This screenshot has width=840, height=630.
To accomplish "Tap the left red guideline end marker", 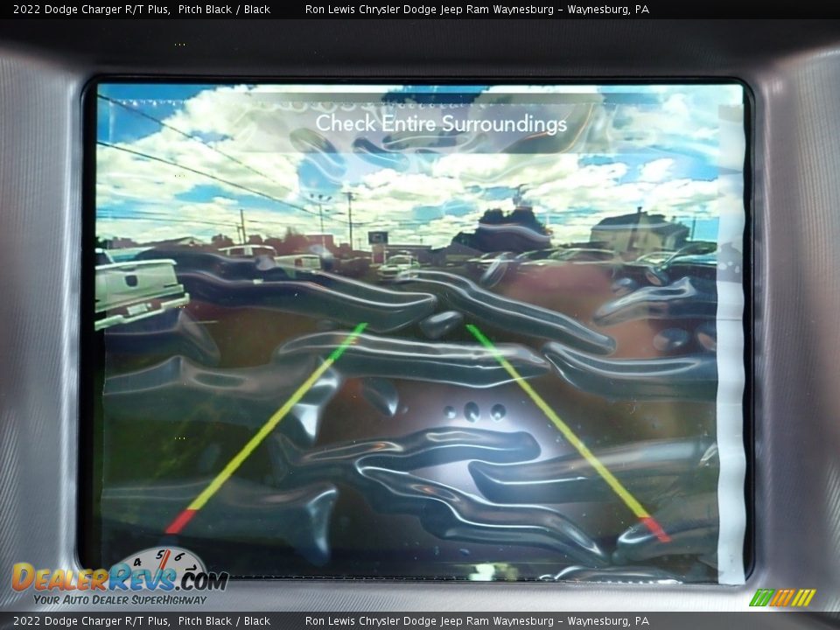I will pos(181,522).
